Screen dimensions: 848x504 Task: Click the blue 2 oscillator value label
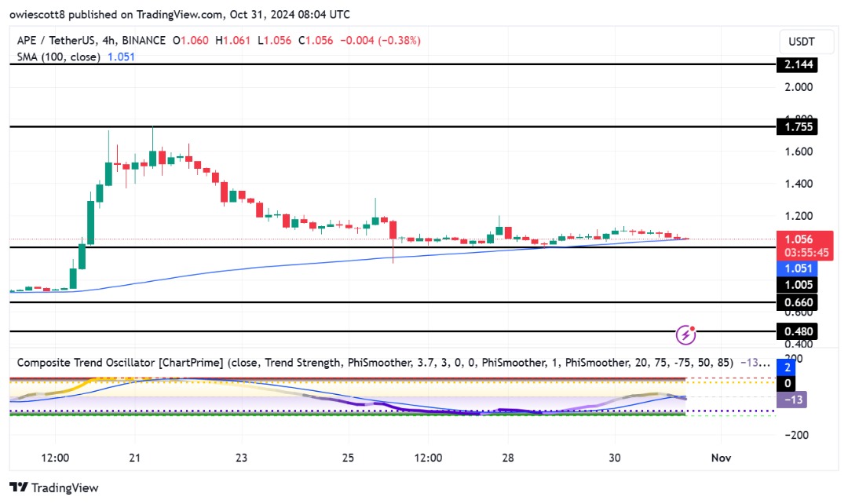click(787, 367)
